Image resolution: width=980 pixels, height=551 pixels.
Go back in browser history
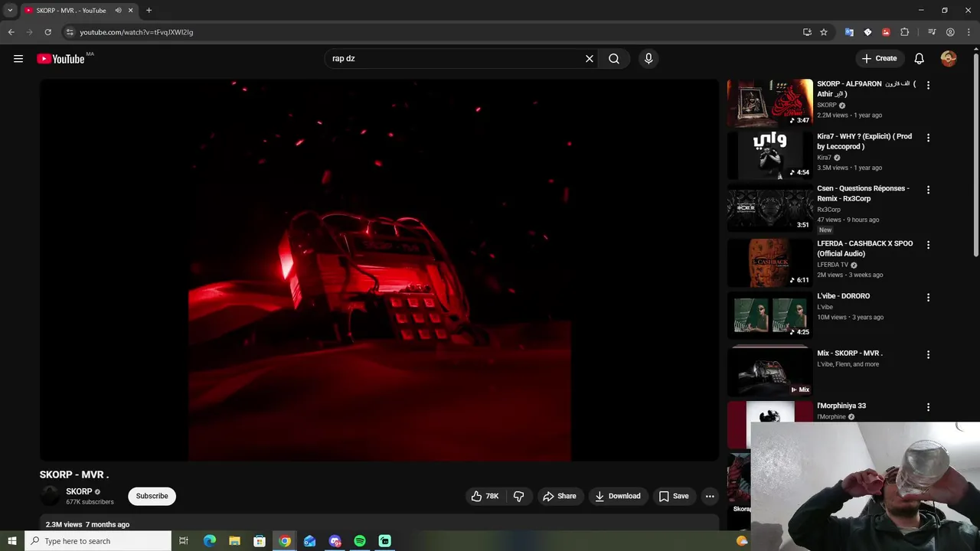pyautogui.click(x=11, y=32)
